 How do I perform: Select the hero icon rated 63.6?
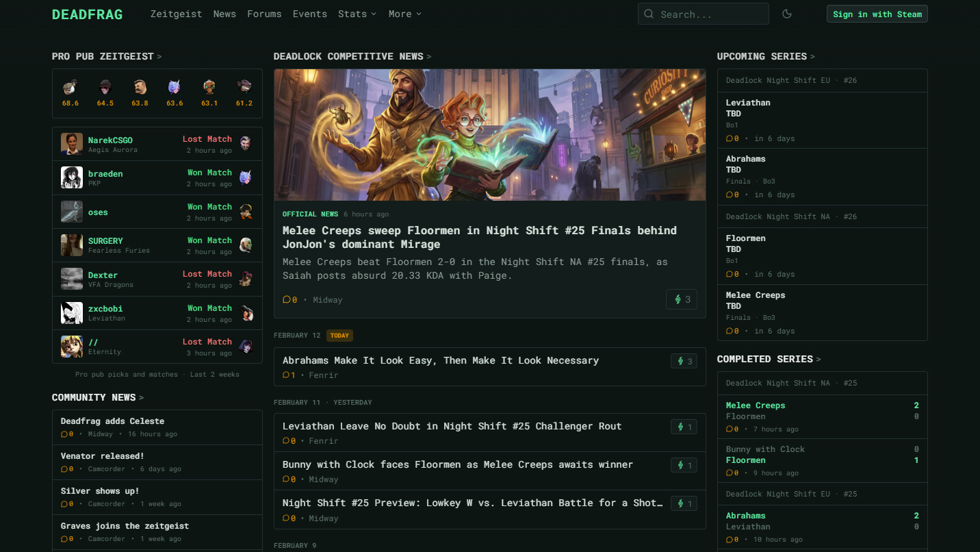pyautogui.click(x=175, y=87)
